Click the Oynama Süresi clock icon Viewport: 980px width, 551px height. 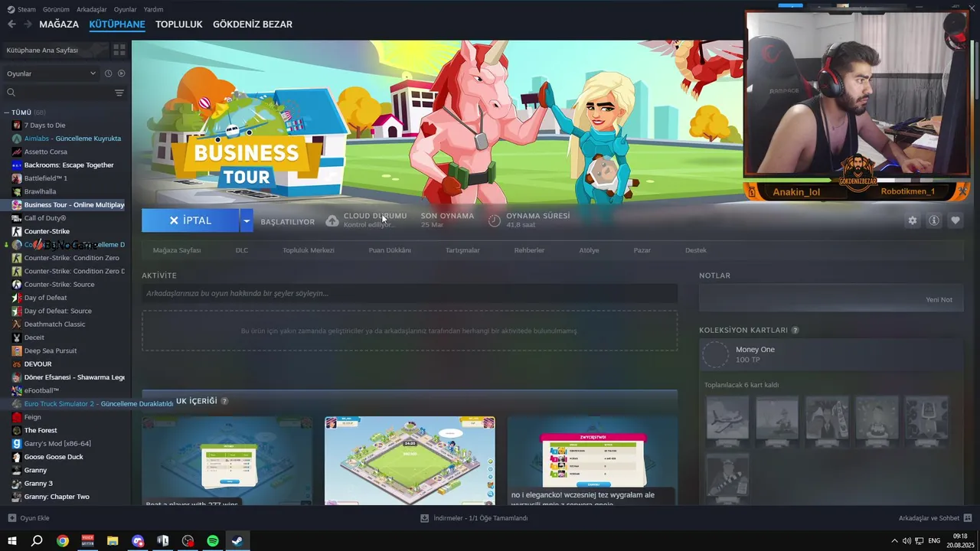point(495,220)
